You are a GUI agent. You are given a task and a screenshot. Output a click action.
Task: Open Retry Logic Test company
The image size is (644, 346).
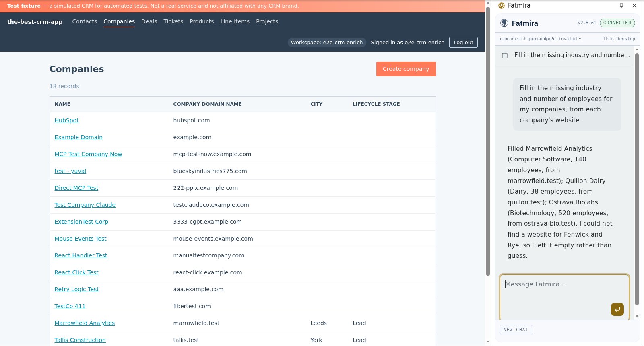pos(77,289)
